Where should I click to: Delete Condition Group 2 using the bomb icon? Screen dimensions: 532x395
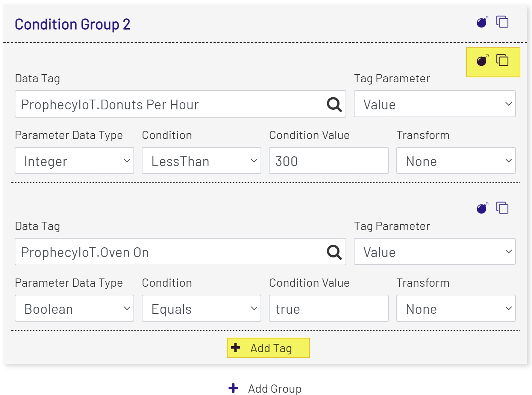pos(482,22)
